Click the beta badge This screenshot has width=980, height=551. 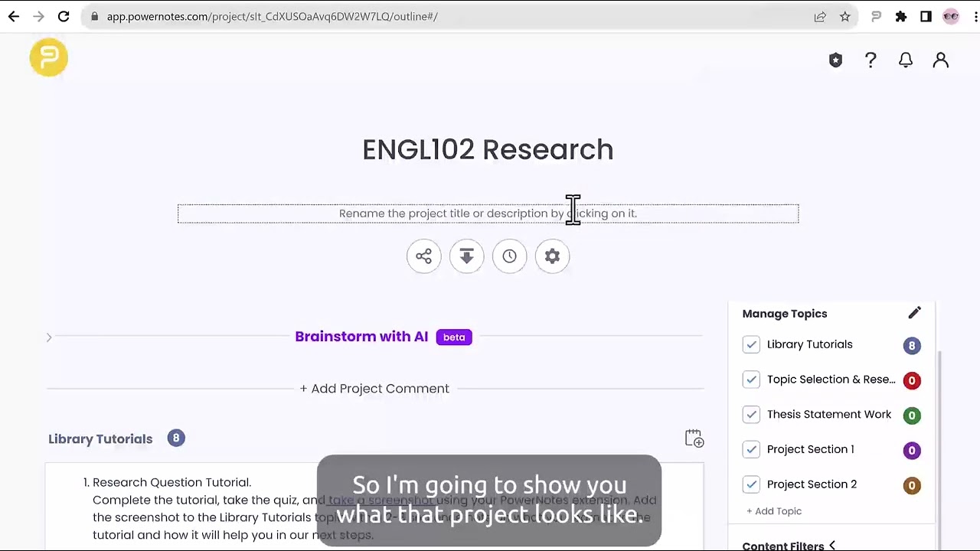coord(454,337)
